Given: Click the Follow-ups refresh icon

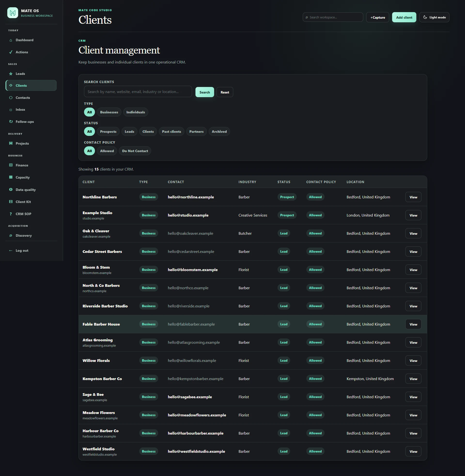Looking at the screenshot, I should (11, 122).
